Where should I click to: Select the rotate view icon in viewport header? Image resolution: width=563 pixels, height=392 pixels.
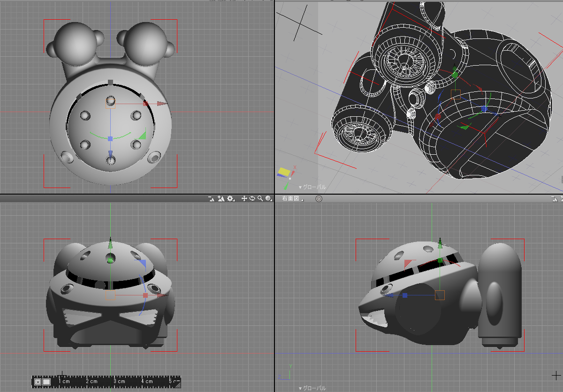(252, 199)
